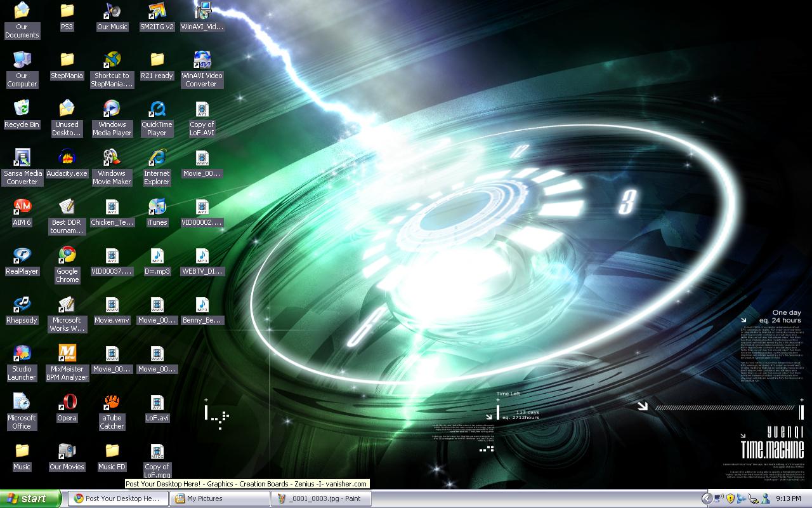The width and height of the screenshot is (812, 508).
Task: Open the Our Movies shortcut
Action: (x=67, y=457)
